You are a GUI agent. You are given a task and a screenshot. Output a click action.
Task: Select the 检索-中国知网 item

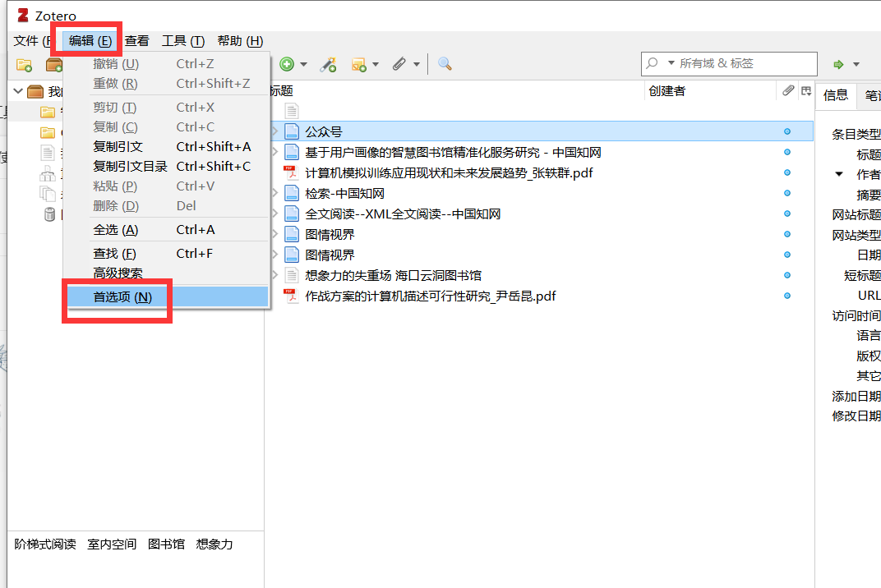(x=344, y=193)
